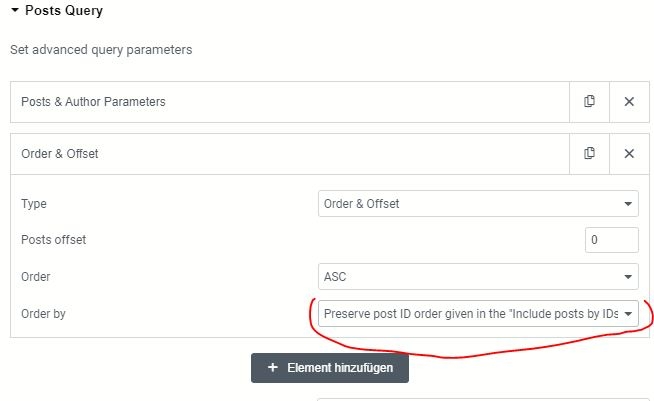Open the Order by dropdown
This screenshot has height=401, width=654.
pos(478,314)
